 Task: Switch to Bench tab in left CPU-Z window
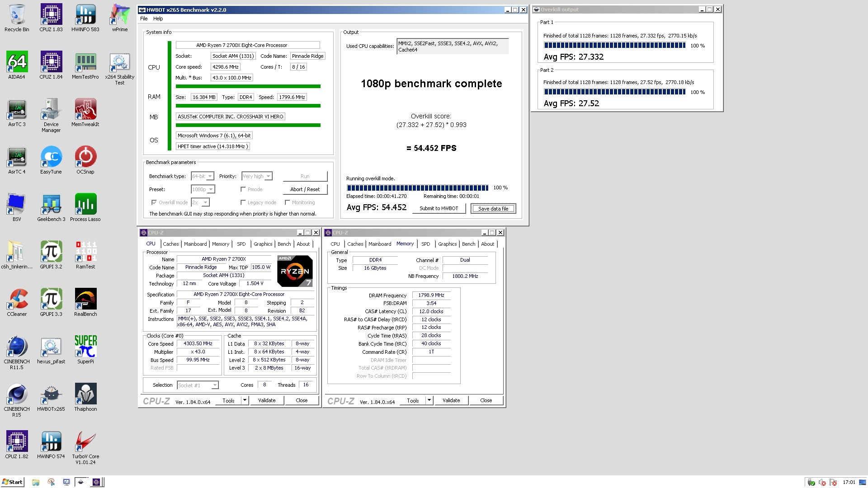pos(284,244)
